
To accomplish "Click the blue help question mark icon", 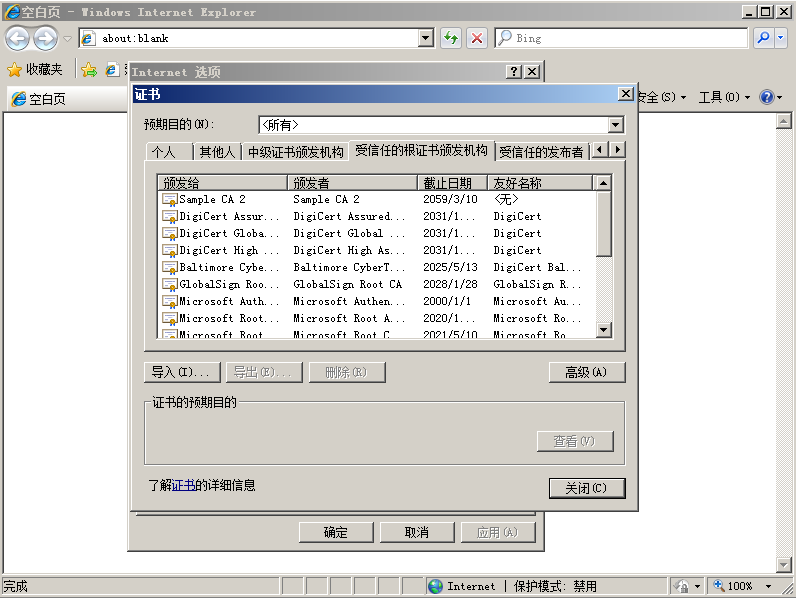I will click(x=766, y=96).
